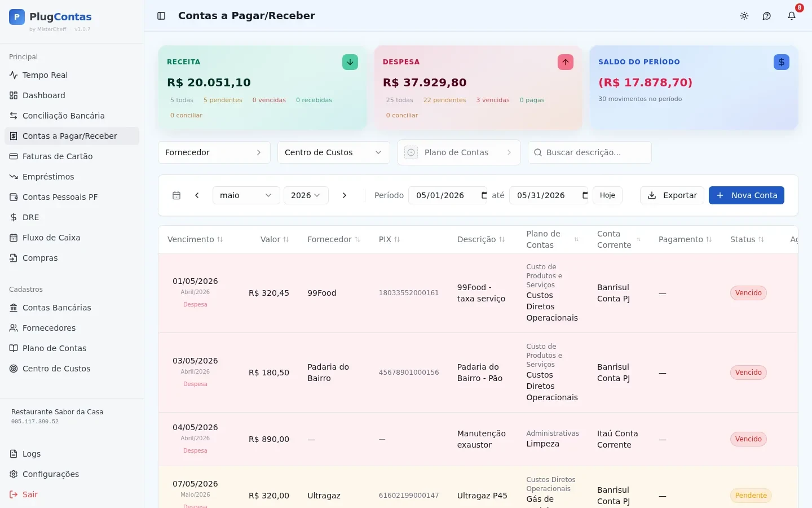The height and width of the screenshot is (508, 812).
Task: Navigate to Faturas de Cartão
Action: tap(72, 156)
